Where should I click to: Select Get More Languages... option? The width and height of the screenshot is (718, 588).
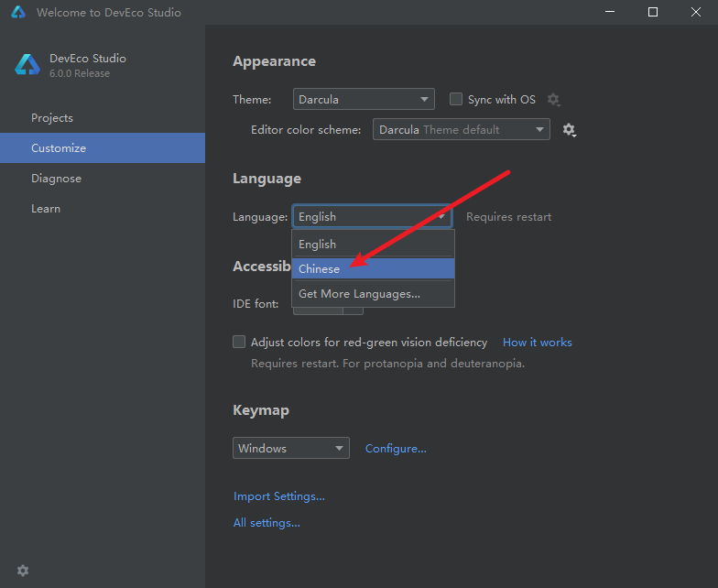pos(373,293)
